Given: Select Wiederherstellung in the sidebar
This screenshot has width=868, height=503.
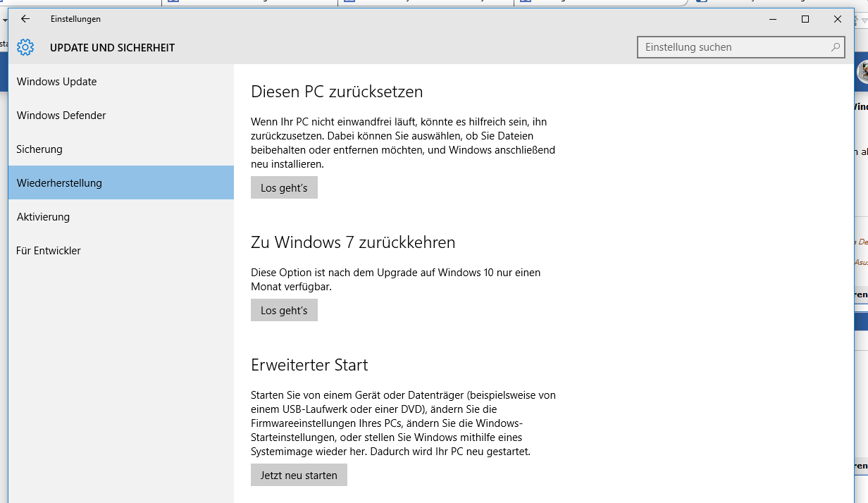Looking at the screenshot, I should click(x=121, y=183).
